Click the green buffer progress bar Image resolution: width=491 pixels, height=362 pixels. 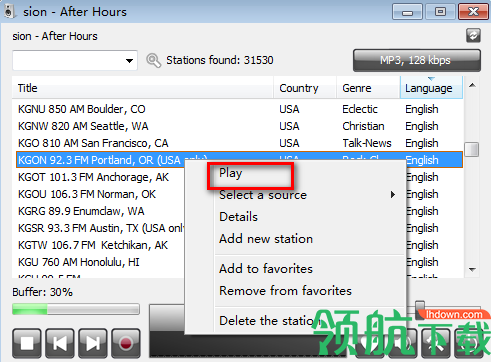(x=76, y=309)
